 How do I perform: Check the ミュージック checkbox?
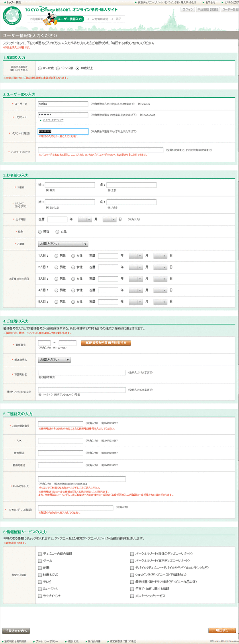tap(40, 589)
